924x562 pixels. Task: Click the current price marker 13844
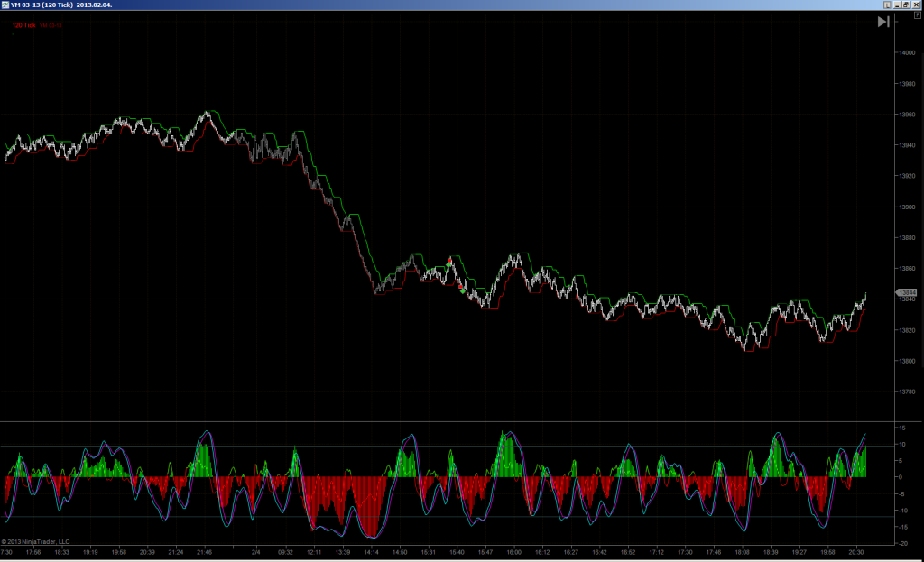(x=906, y=293)
